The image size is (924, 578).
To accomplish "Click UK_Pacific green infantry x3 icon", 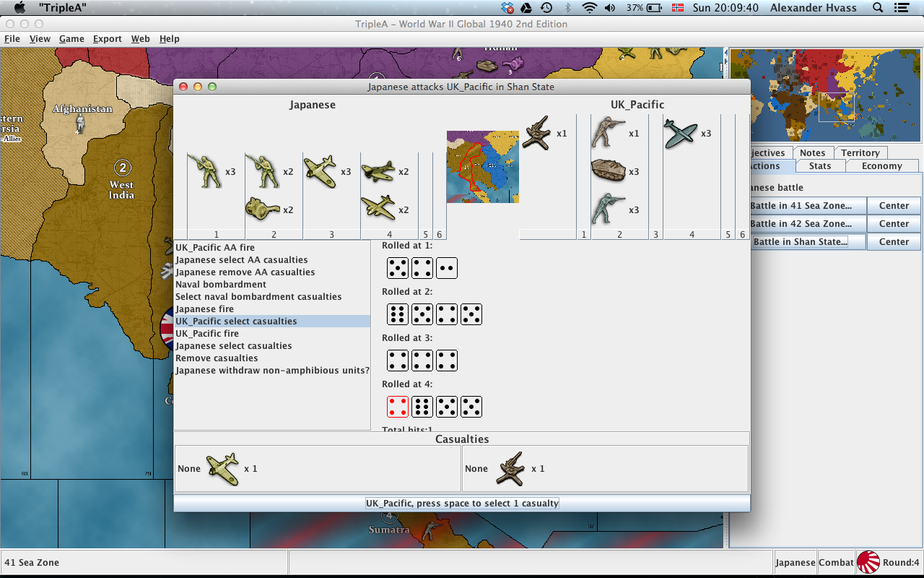I will click(608, 209).
